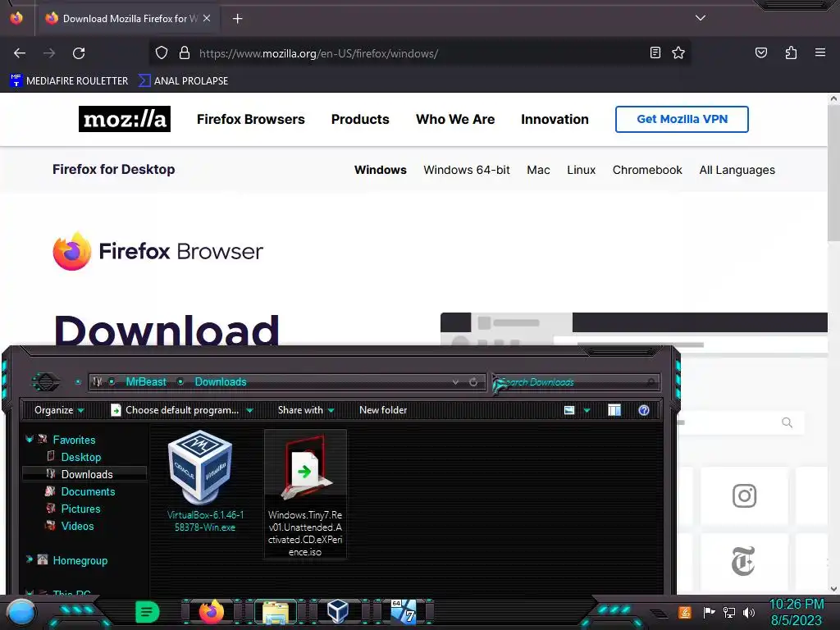Viewport: 840px width, 630px height.
Task: Select Pictures in navigation pane
Action: (80, 509)
